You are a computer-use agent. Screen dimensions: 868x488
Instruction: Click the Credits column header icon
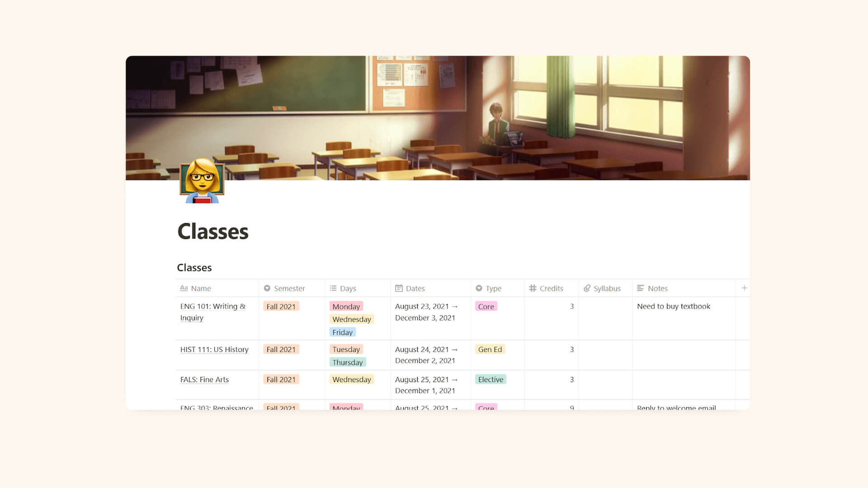click(533, 288)
